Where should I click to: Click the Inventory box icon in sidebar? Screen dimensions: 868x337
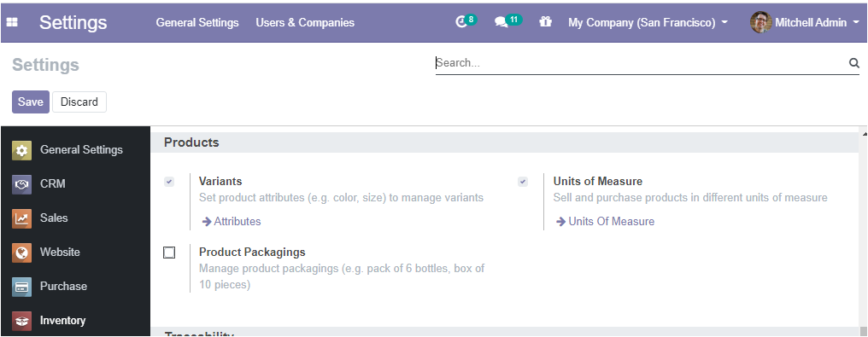(21, 321)
